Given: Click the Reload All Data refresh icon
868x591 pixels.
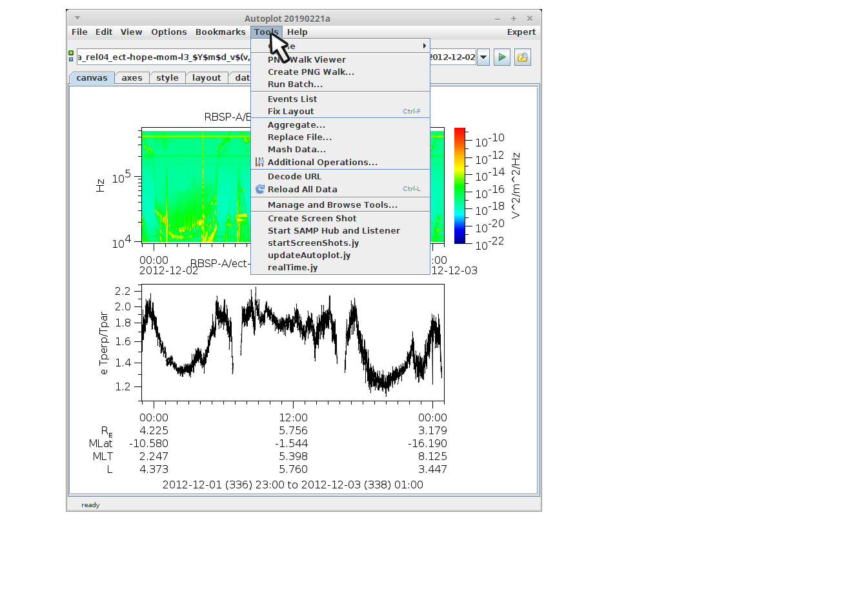Looking at the screenshot, I should click(x=260, y=189).
